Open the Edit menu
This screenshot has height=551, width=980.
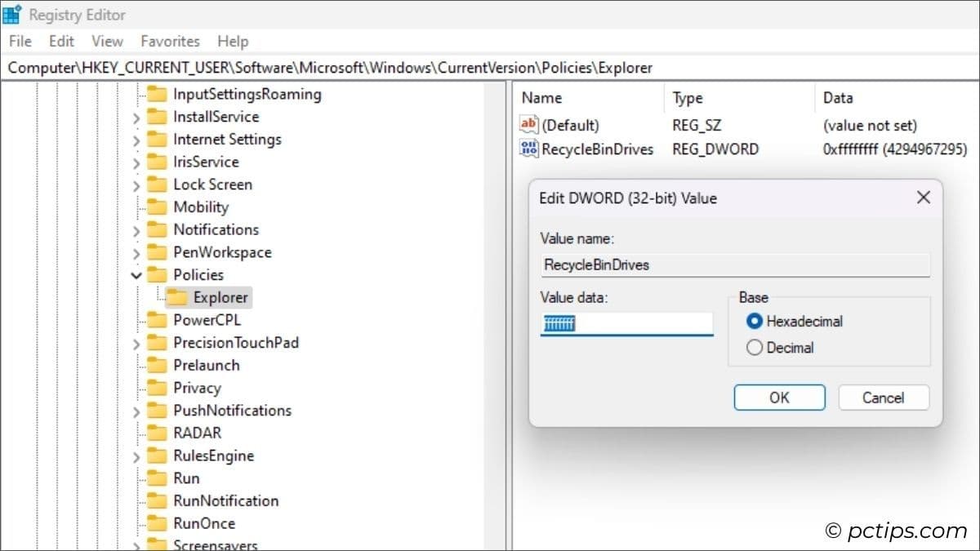[61, 41]
